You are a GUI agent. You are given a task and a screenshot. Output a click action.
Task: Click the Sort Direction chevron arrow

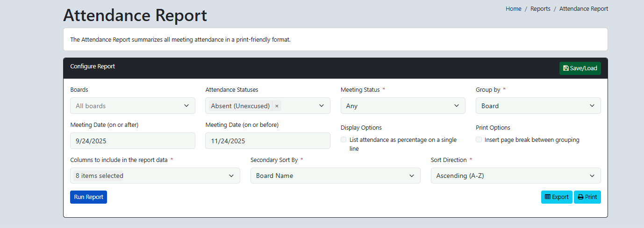(592, 176)
